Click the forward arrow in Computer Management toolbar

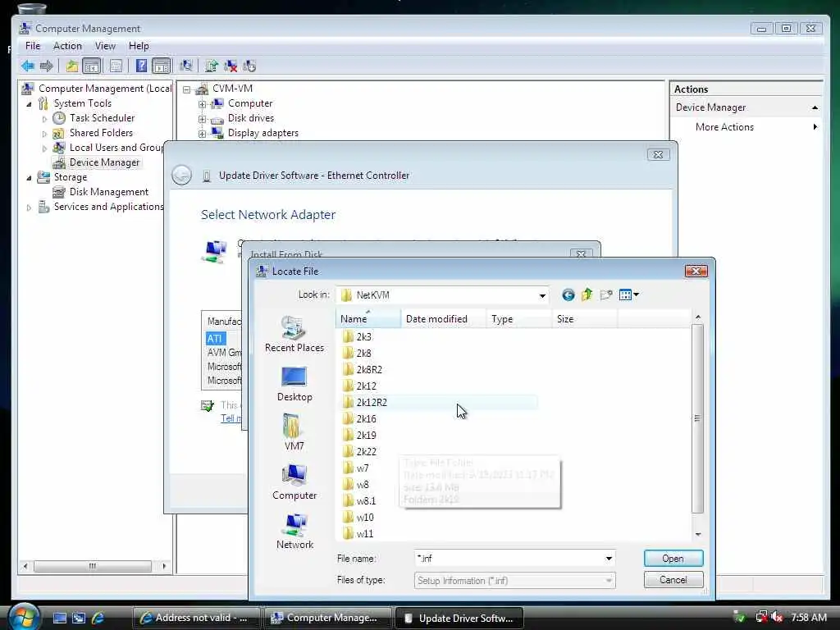47,66
